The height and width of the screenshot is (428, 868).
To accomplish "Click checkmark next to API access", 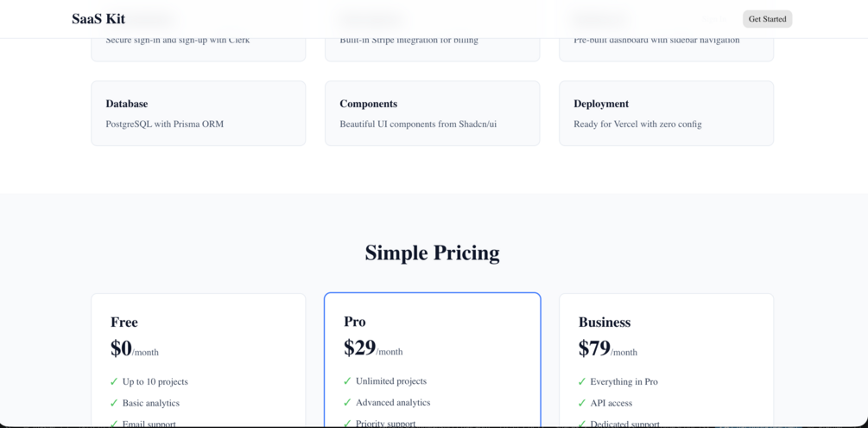I will pyautogui.click(x=582, y=403).
